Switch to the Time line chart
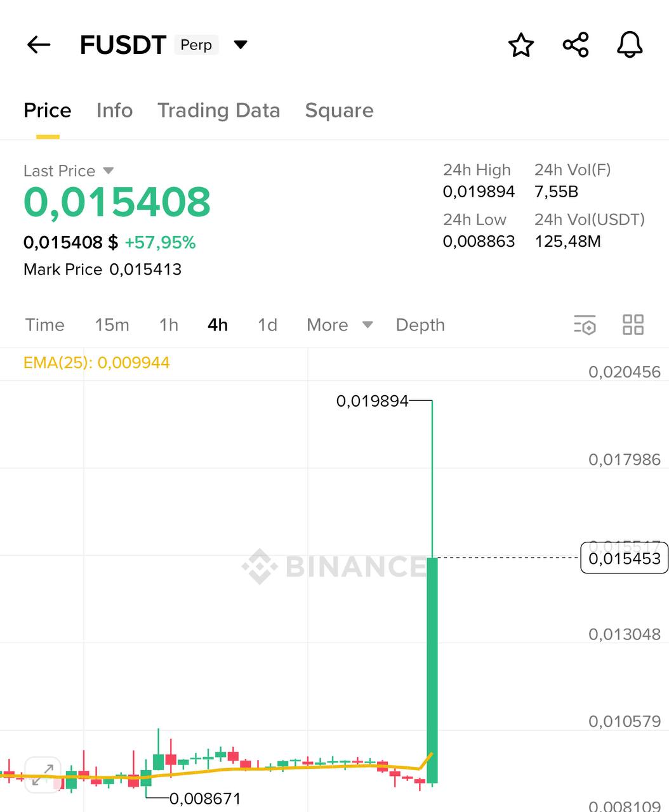669x812 pixels. [x=44, y=325]
